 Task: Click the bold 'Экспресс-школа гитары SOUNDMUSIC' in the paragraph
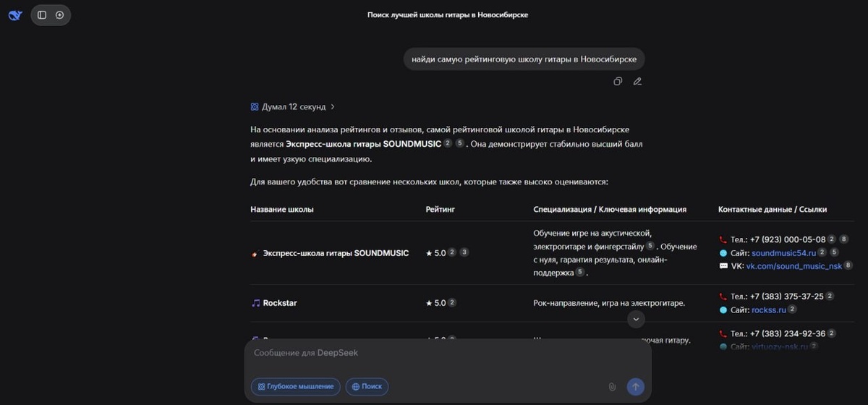pyautogui.click(x=363, y=144)
